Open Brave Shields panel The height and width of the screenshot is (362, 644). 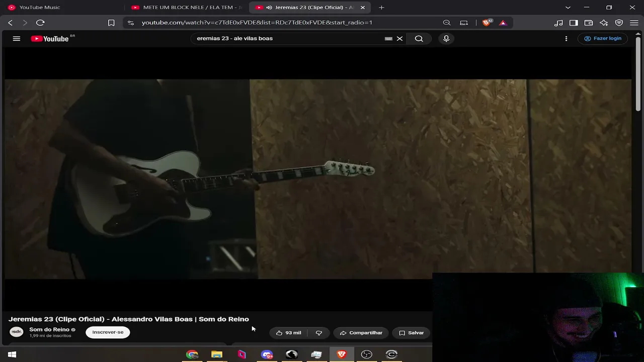487,23
